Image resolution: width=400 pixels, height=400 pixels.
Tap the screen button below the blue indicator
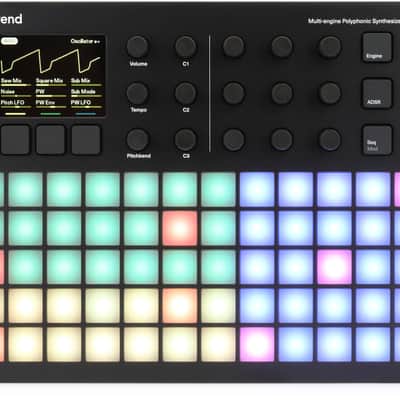[x=86, y=140]
